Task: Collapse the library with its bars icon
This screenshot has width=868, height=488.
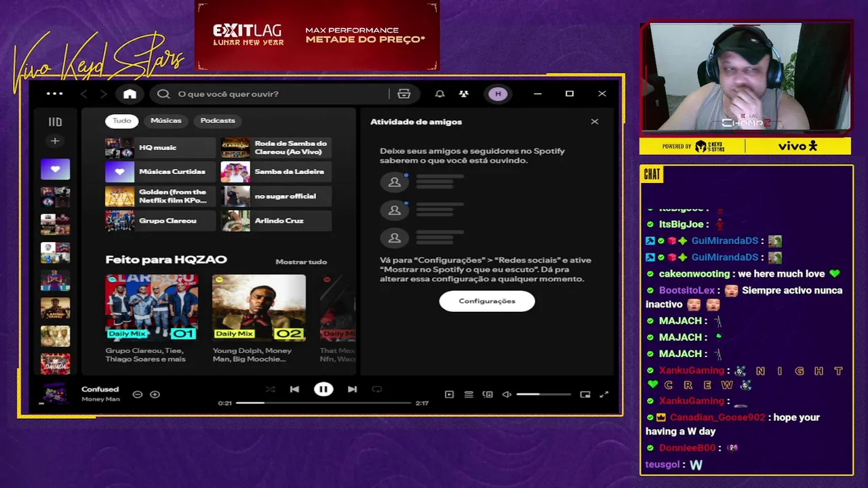Action: pos(55,122)
